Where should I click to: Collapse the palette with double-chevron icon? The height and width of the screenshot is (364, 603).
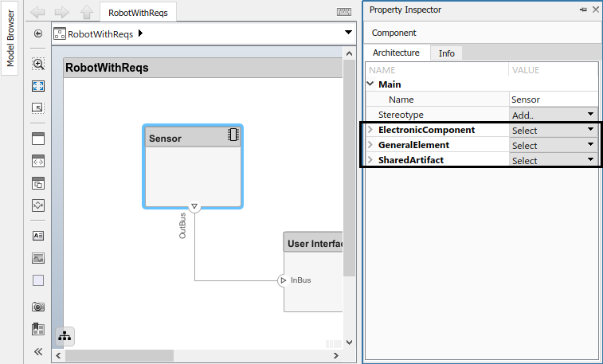point(38,351)
